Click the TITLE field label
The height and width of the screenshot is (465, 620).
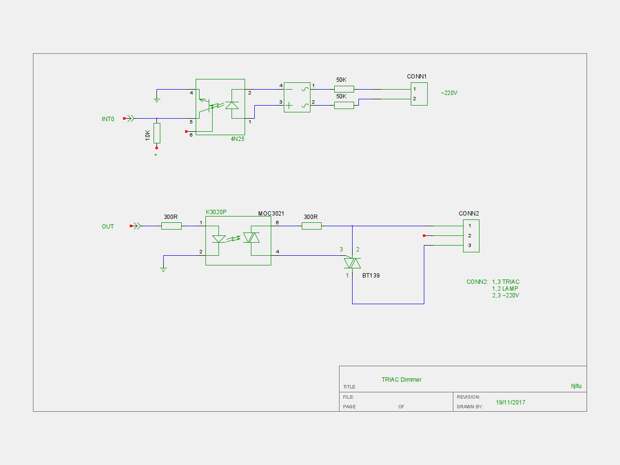(349, 387)
